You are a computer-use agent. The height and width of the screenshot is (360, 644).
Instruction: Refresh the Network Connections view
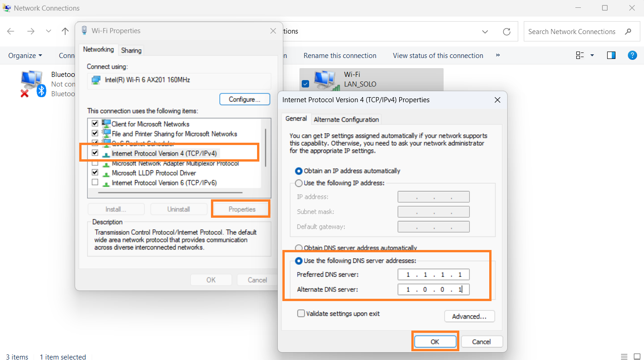(507, 32)
